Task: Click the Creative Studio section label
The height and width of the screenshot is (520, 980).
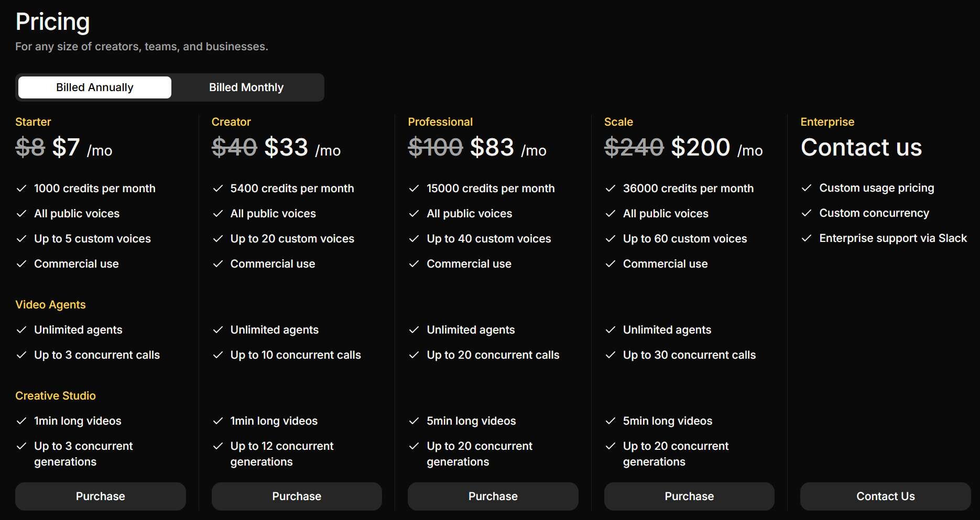Action: (56, 396)
